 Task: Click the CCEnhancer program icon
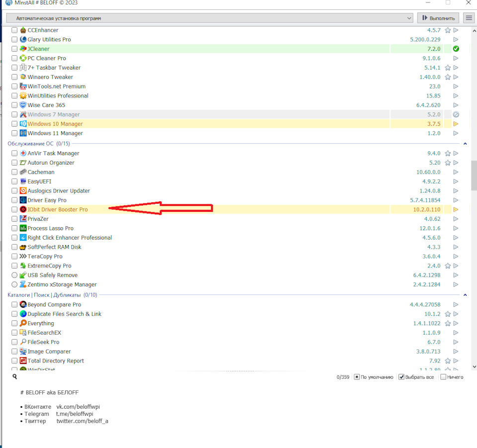23,30
